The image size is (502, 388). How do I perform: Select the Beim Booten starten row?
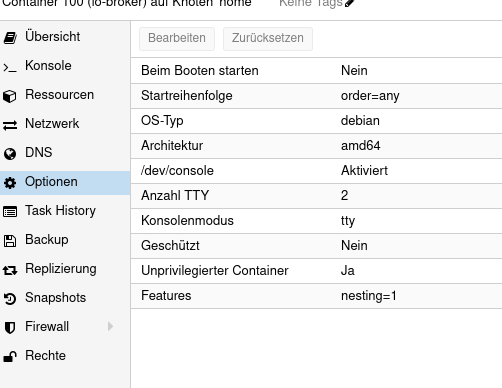316,71
